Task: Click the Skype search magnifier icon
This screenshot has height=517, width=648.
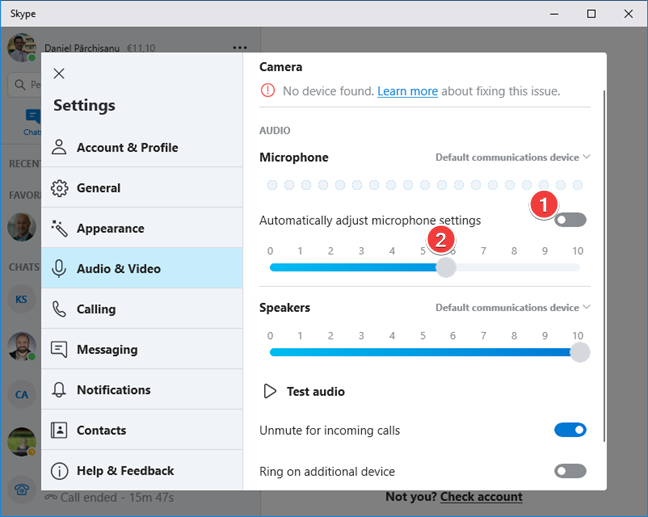Action: point(19,84)
